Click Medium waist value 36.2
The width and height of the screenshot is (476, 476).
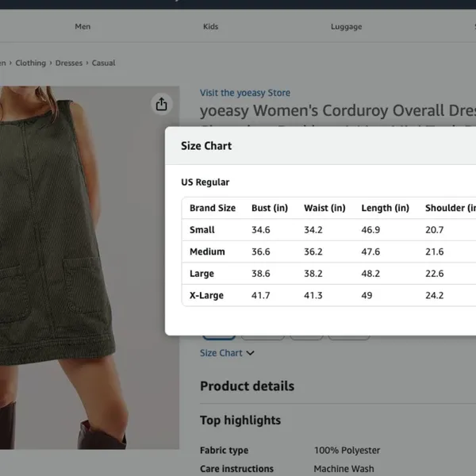tap(313, 251)
